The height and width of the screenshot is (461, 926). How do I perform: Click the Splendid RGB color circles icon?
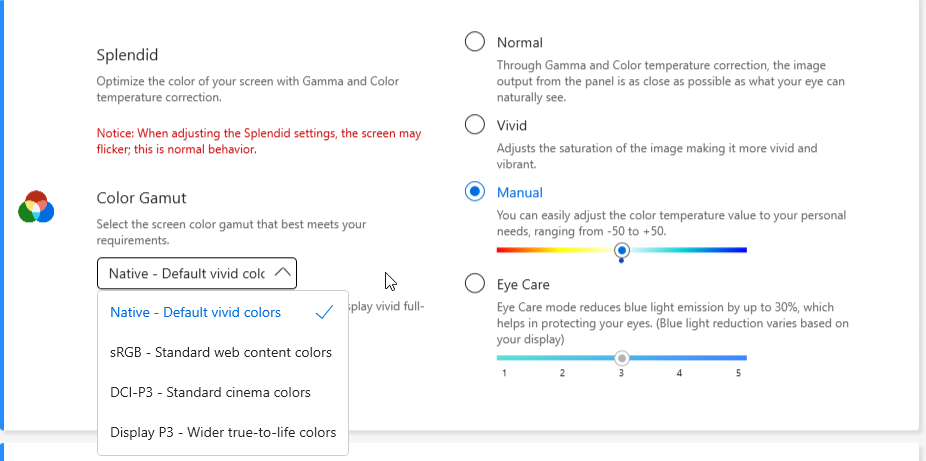pos(35,207)
